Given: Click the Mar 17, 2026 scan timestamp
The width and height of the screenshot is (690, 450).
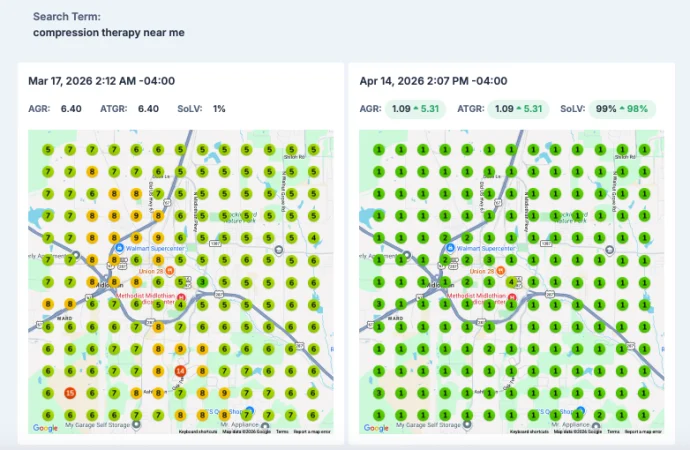Looking at the screenshot, I should coord(102,81).
